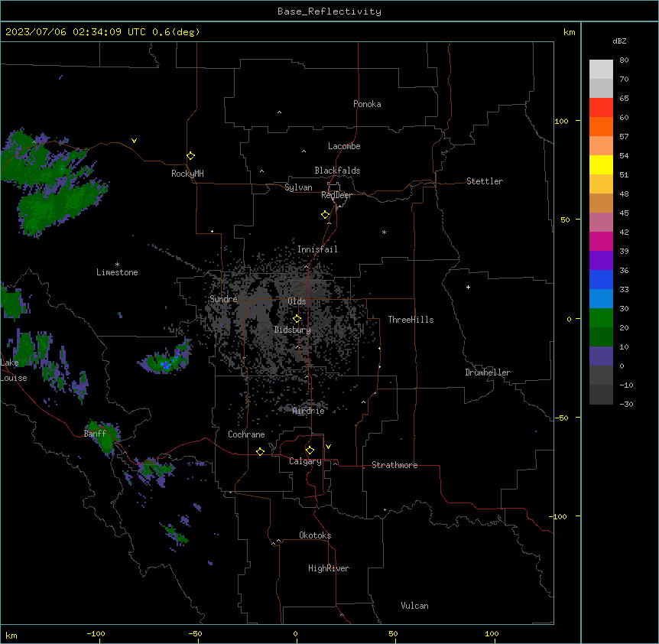Click the 2023/07/06 02:34:09 UTC timestamp
This screenshot has height=644, width=659.
tap(76, 32)
